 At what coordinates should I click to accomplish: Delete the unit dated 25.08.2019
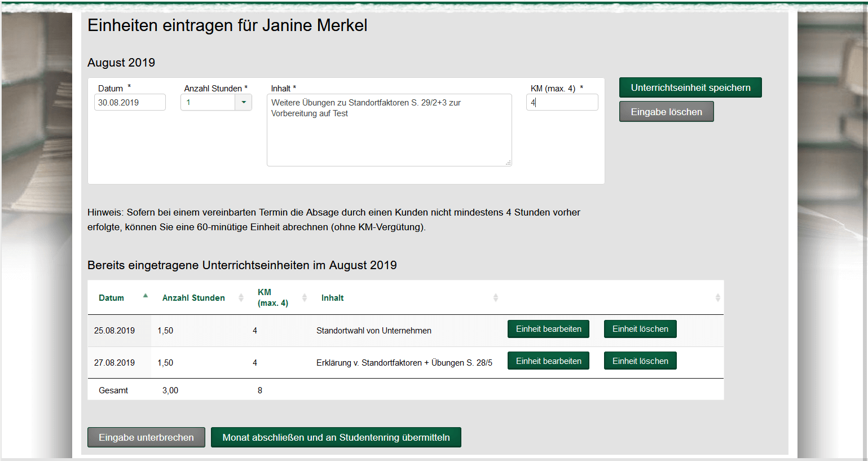click(x=640, y=329)
